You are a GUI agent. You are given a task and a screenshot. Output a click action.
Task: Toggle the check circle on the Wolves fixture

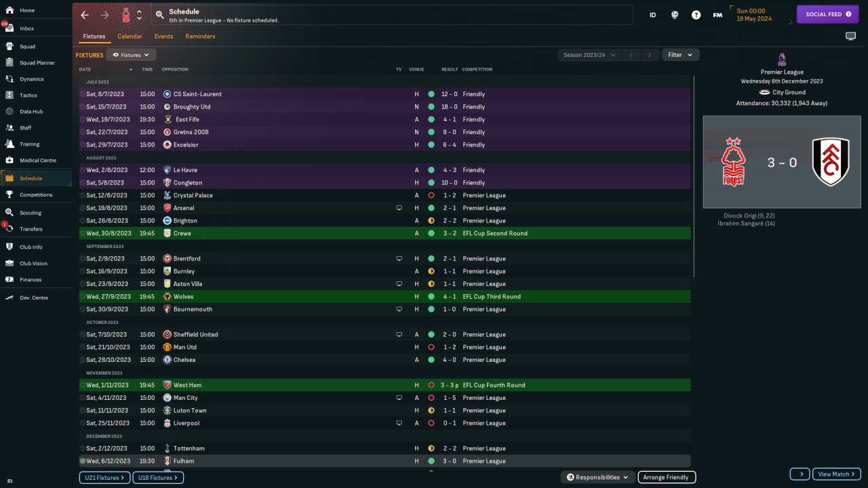pyautogui.click(x=83, y=296)
